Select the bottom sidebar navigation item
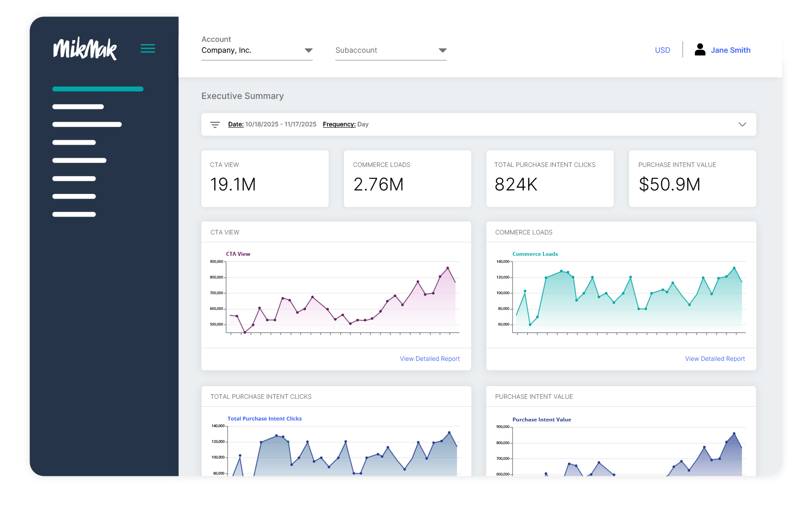Screen dimensions: 812x509 click(x=74, y=214)
